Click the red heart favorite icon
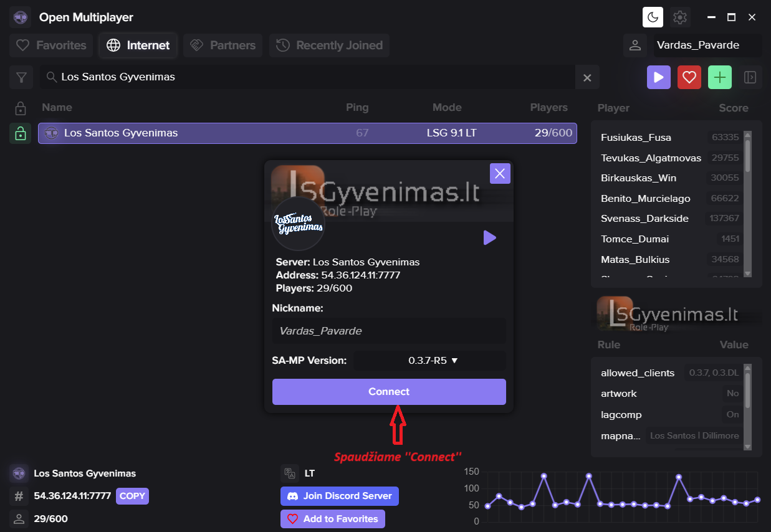This screenshot has height=532, width=771. [689, 77]
